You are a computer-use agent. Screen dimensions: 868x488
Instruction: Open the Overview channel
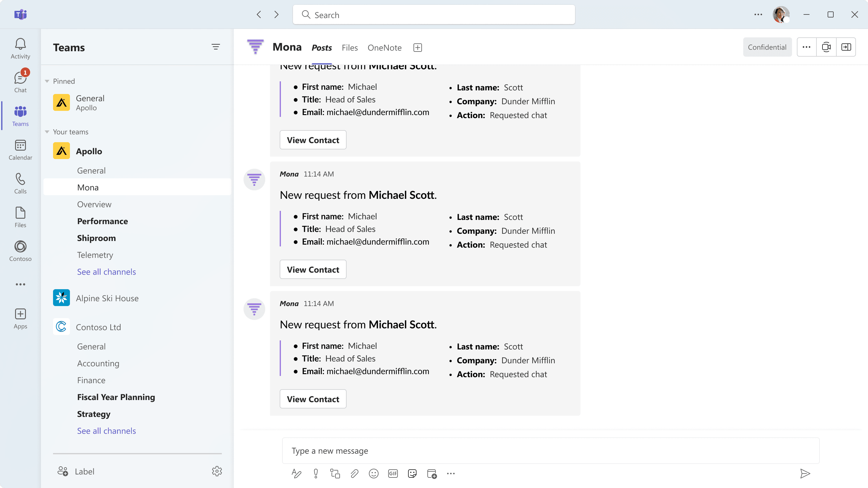137,204
